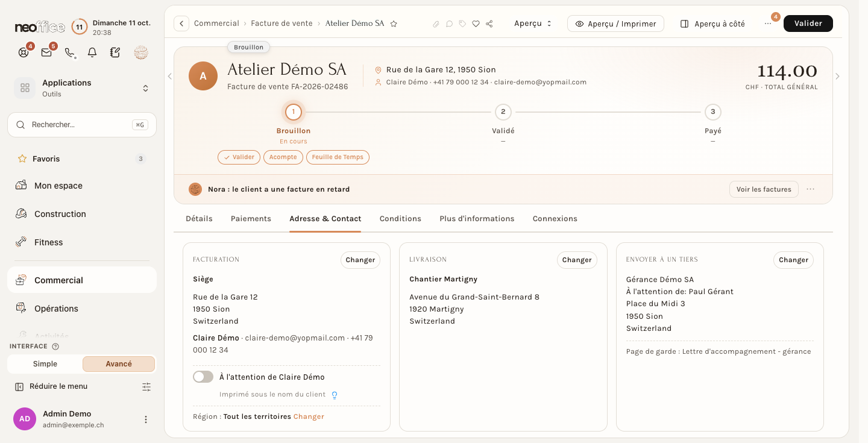The width and height of the screenshot is (868, 443).
Task: Open the Conditions tab
Action: (400, 219)
